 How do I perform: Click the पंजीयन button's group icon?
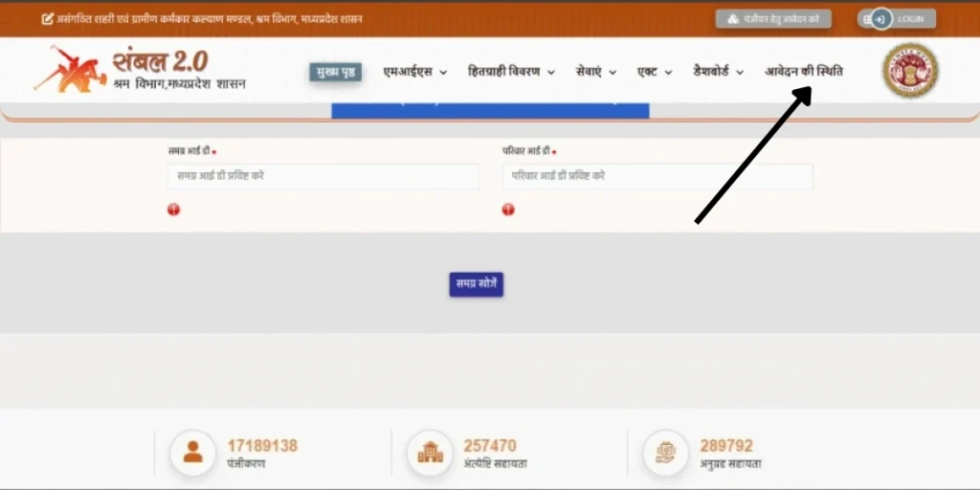pyautogui.click(x=733, y=19)
